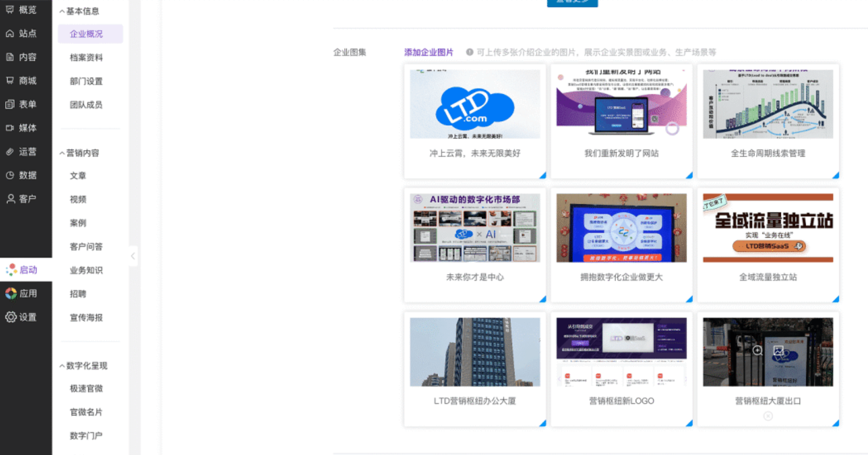
Task: Click the LTD.com cloud logo thumbnail
Action: tap(475, 104)
